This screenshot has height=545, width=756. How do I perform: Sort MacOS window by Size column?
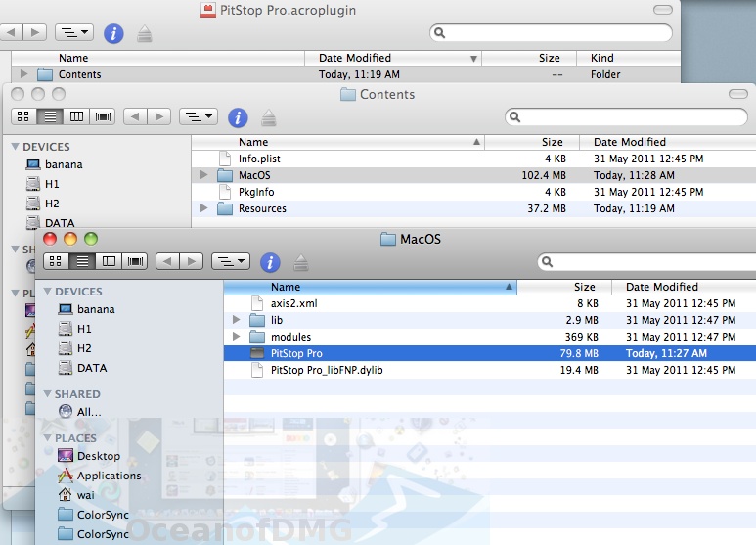coord(564,287)
